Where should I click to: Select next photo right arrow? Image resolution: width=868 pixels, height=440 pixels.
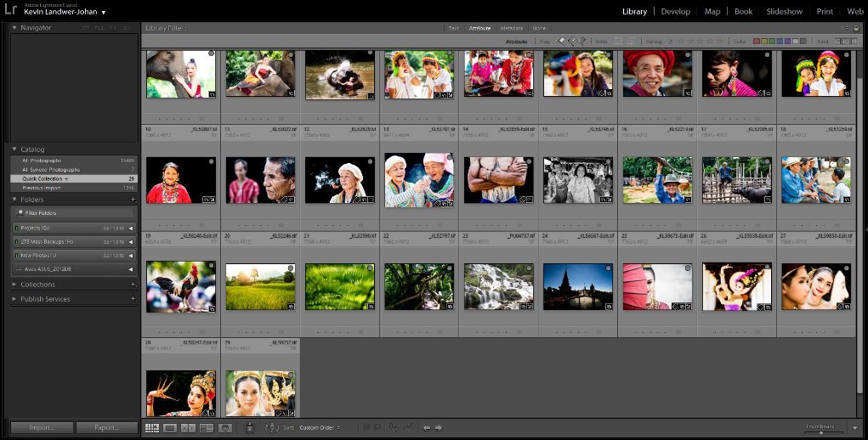click(439, 428)
